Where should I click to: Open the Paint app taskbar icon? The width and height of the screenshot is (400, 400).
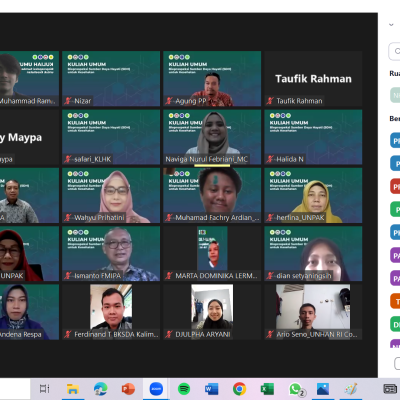(350, 389)
